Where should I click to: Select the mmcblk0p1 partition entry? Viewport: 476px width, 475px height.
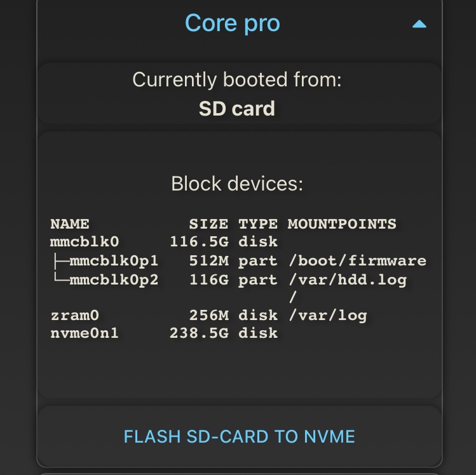(x=113, y=260)
